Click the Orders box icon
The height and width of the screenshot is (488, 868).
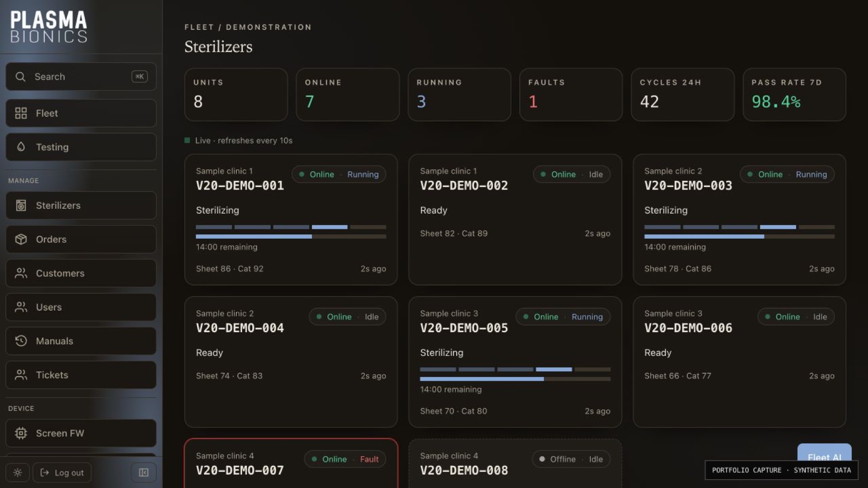[x=21, y=239]
